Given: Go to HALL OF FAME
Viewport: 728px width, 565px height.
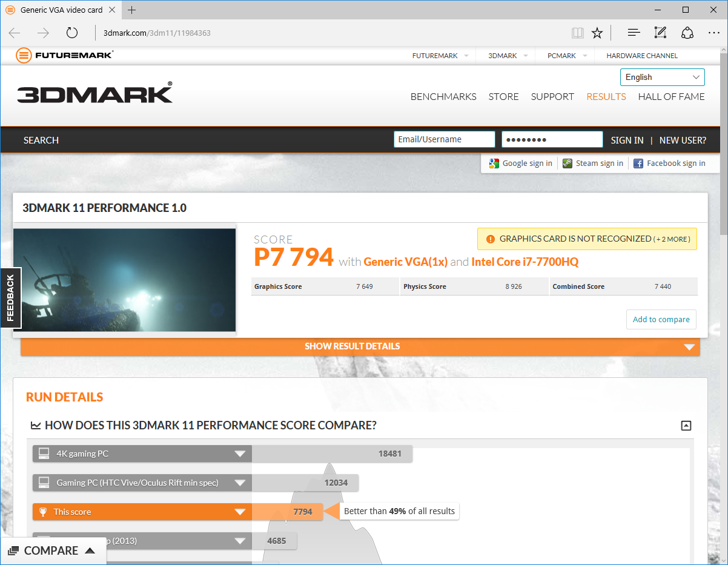Looking at the screenshot, I should click(x=672, y=96).
